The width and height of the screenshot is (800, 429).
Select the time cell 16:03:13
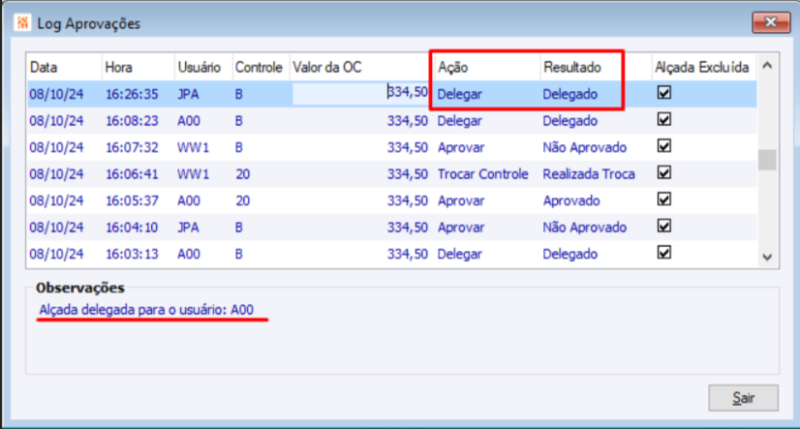coord(132,254)
